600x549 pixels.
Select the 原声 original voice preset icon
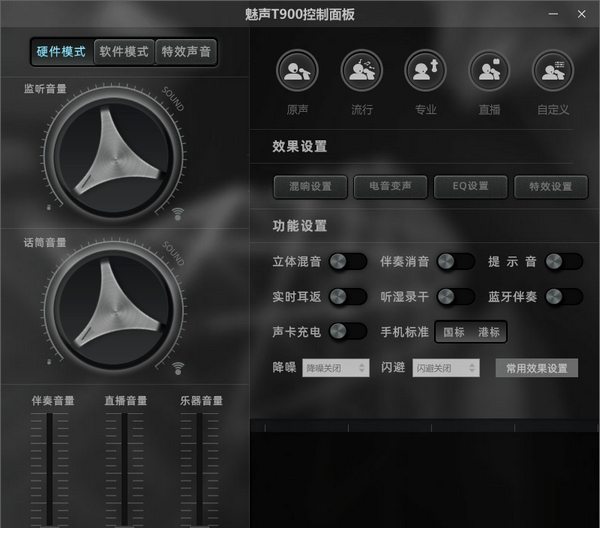(x=297, y=70)
